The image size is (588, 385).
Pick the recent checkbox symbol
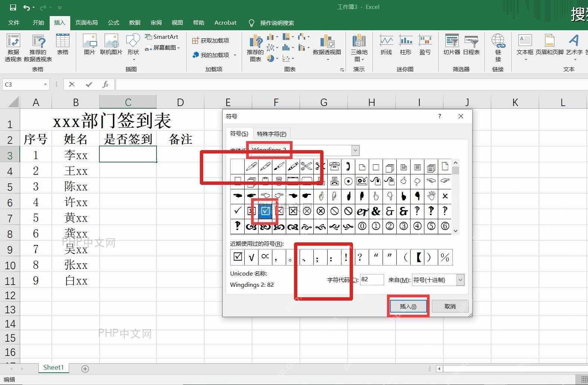pyautogui.click(x=237, y=257)
